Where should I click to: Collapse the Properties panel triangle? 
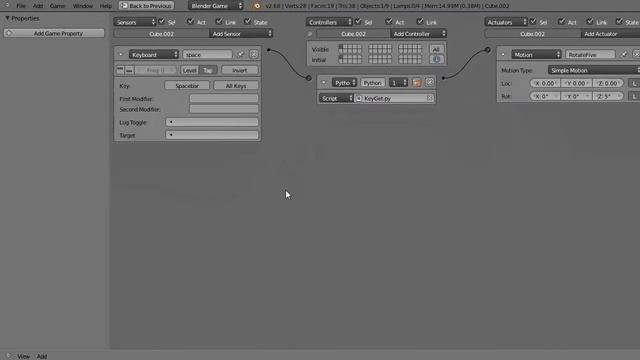(x=7, y=18)
